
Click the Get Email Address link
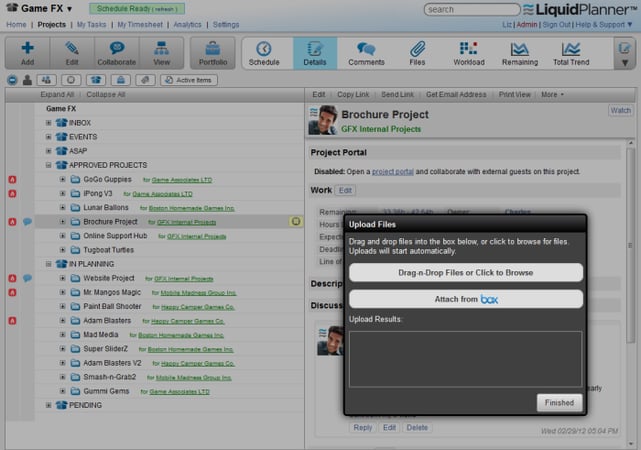[x=456, y=94]
